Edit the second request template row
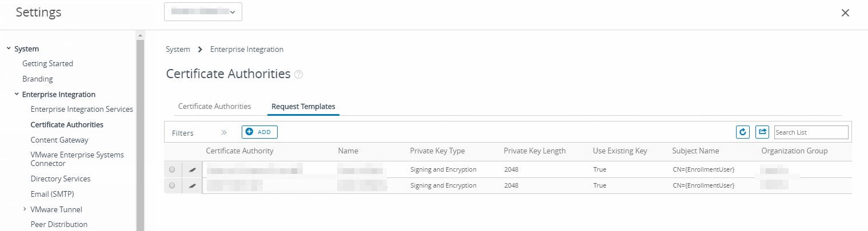The height and width of the screenshot is (231, 868). 193,185
